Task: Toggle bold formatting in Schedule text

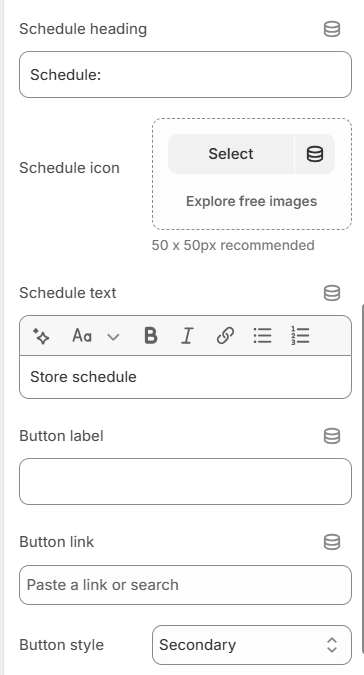Action: coord(151,336)
